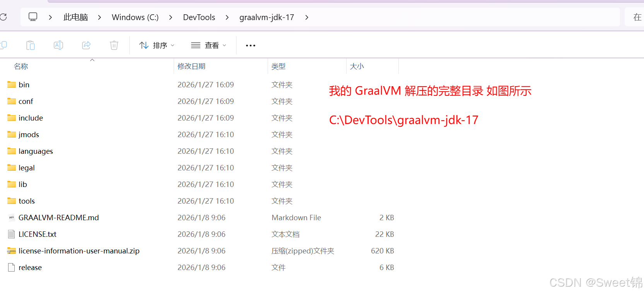Navigate to 此电脑 in the address bar
The width and height of the screenshot is (644, 294).
point(76,17)
